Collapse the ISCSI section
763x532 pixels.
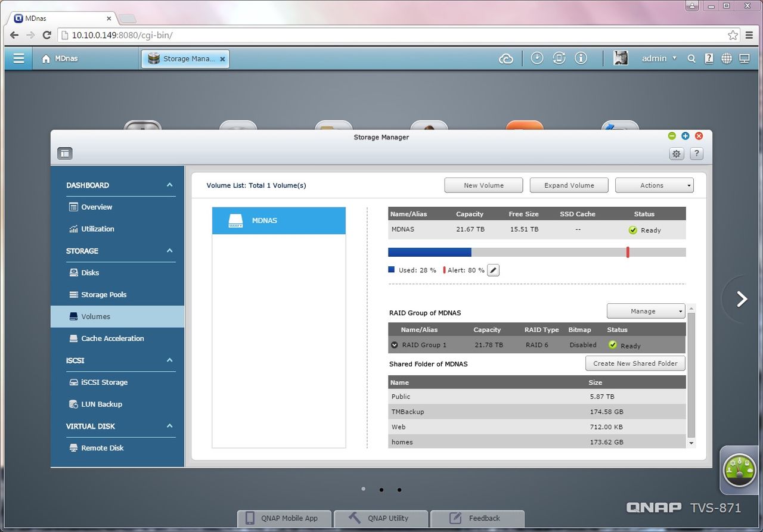(x=169, y=360)
